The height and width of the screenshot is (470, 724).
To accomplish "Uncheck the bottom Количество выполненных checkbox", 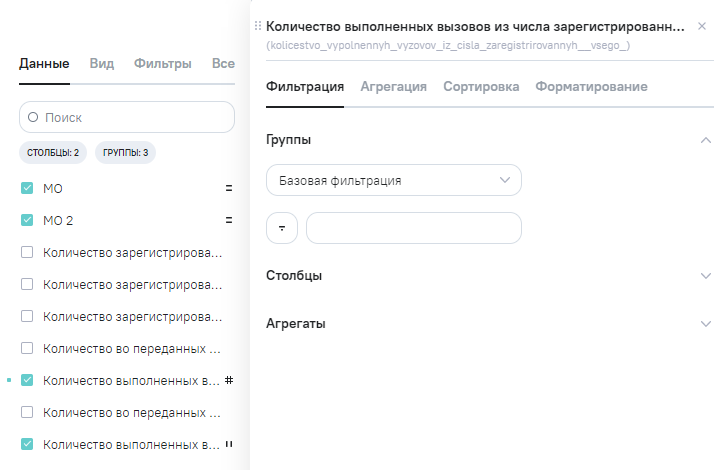I will pyautogui.click(x=27, y=444).
